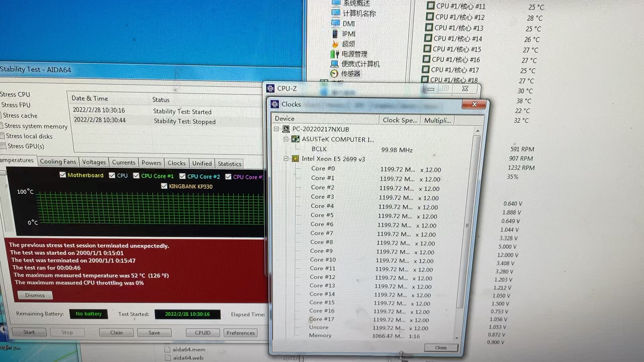Open Preferences in Stability Test
644x362 pixels.
click(x=240, y=333)
